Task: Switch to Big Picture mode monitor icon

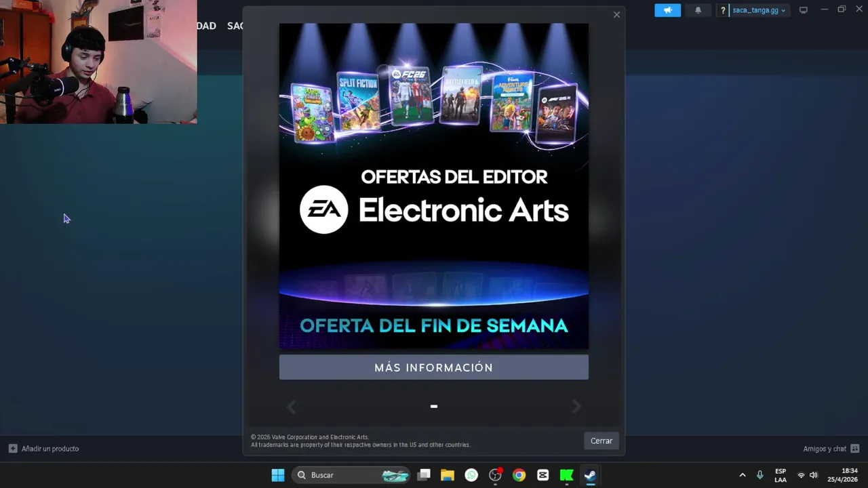Action: point(804,10)
